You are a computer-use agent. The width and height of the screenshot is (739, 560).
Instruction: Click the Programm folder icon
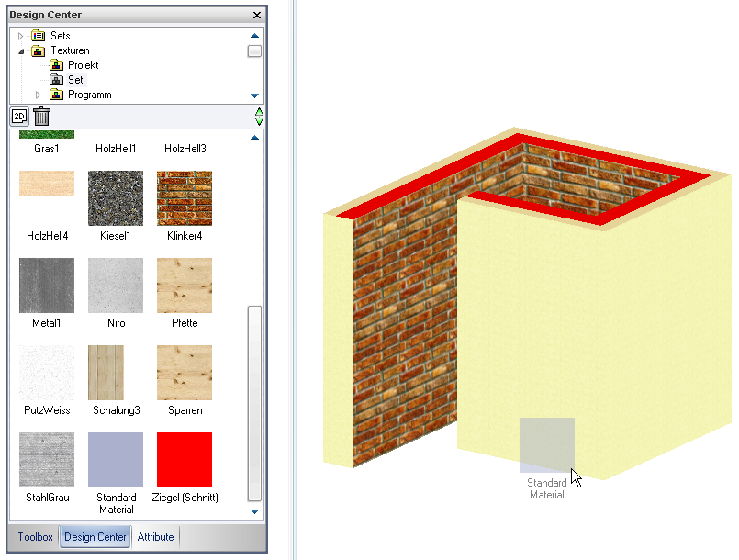click(56, 95)
